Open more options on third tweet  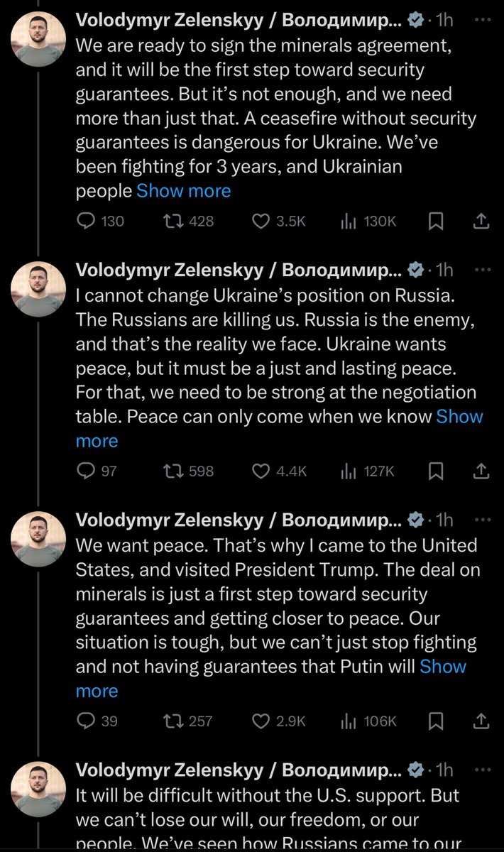coord(481,520)
